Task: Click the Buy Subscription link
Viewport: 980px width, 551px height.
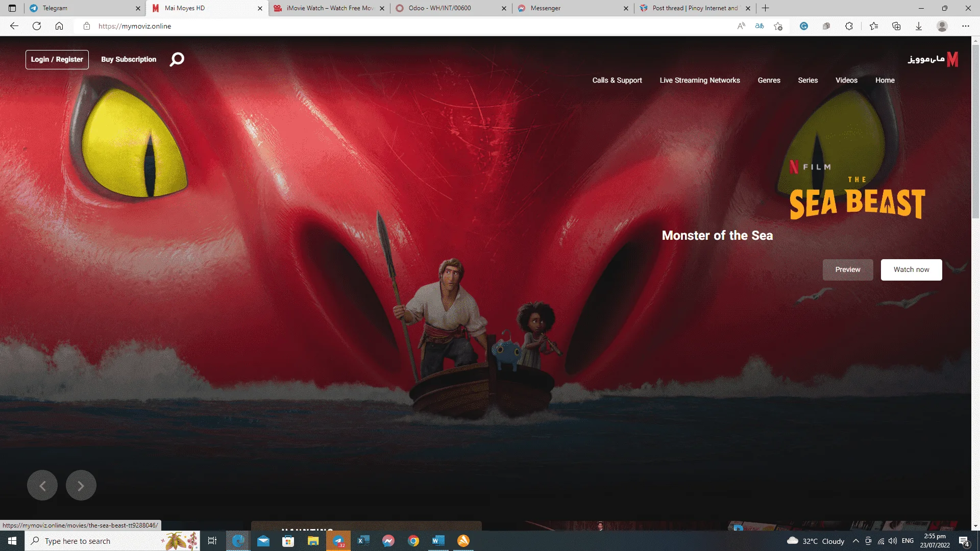Action: pyautogui.click(x=129, y=59)
